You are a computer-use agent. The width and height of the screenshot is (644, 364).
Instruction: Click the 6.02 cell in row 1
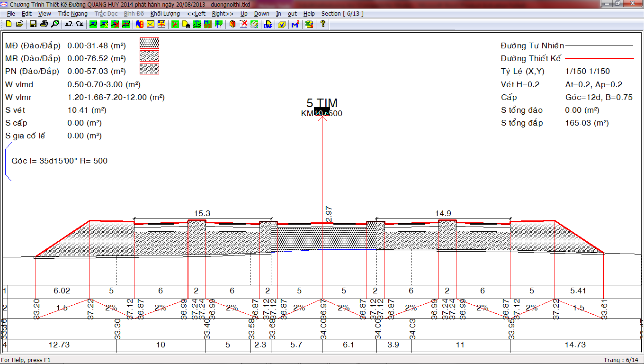point(63,291)
